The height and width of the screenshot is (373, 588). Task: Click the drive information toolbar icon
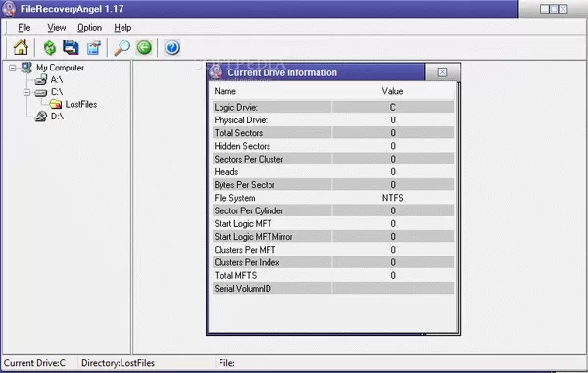[x=94, y=48]
